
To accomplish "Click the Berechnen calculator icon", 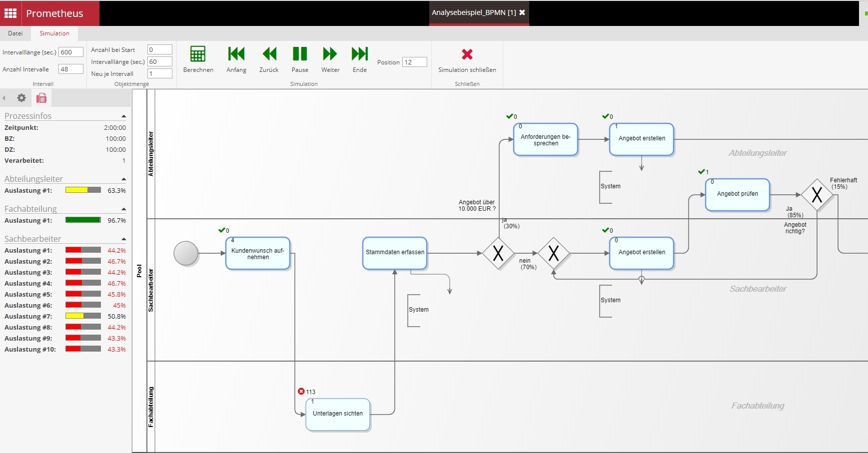I will coord(198,54).
